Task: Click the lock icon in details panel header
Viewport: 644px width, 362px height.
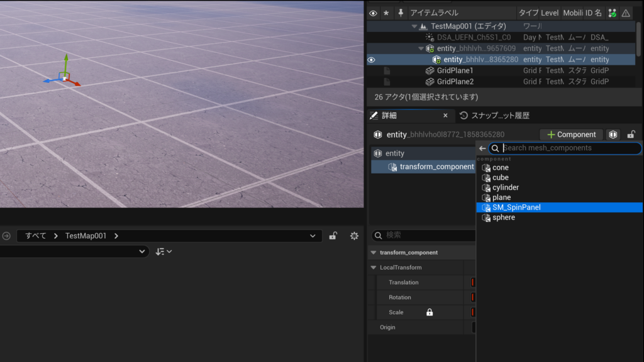Action: click(631, 134)
